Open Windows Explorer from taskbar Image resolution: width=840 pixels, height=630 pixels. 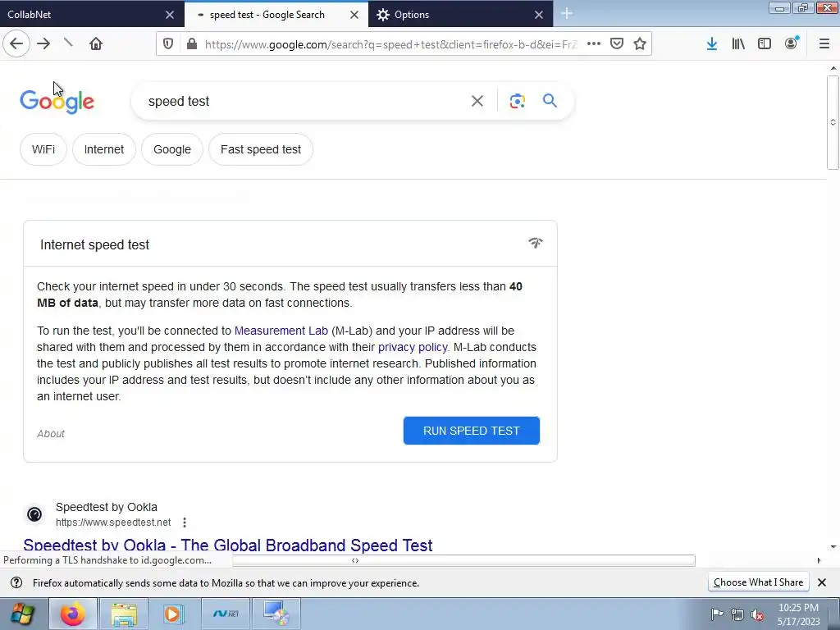[124, 614]
